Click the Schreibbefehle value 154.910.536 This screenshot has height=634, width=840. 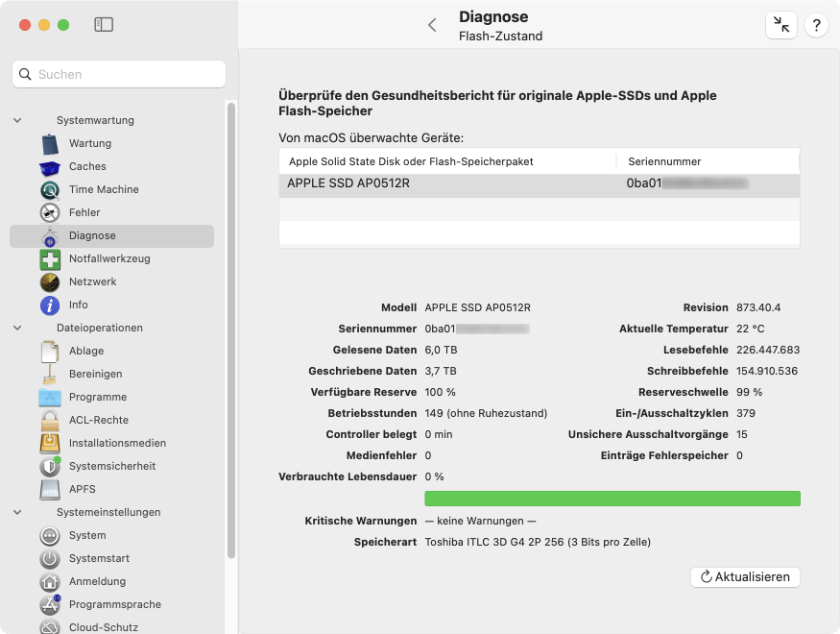click(x=767, y=371)
